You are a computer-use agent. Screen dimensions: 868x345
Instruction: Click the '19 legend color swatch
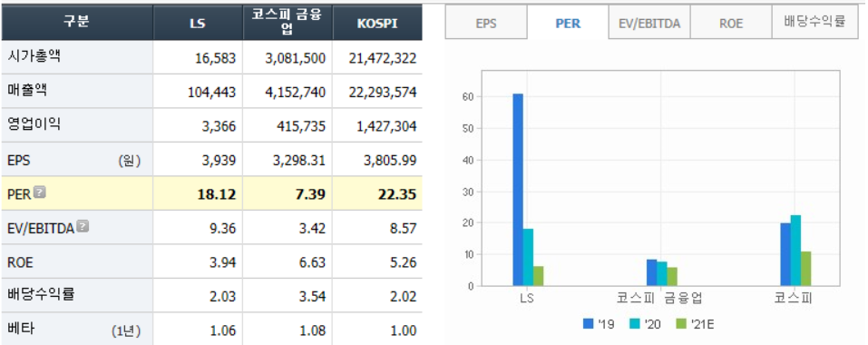pos(588,323)
